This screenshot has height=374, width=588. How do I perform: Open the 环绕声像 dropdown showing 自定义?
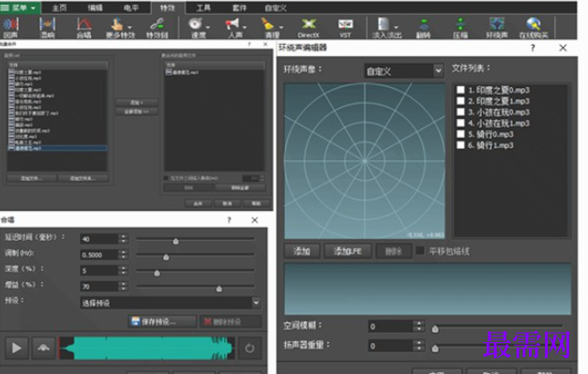coord(404,71)
